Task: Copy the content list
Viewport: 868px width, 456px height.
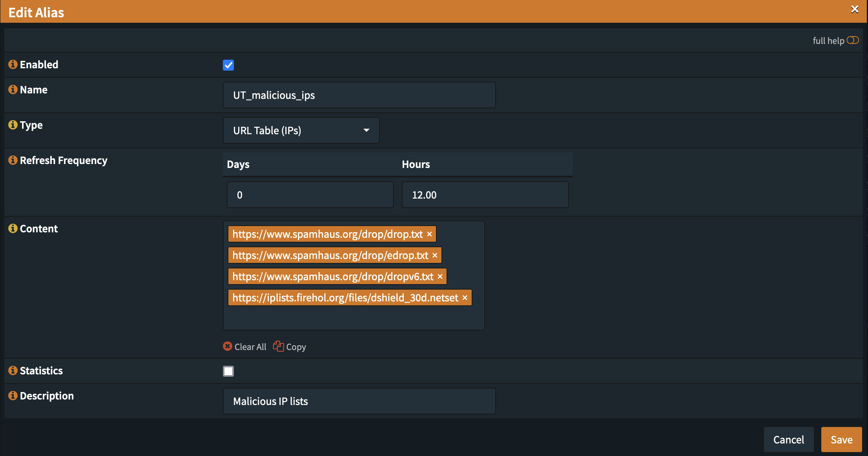Action: [x=290, y=347]
